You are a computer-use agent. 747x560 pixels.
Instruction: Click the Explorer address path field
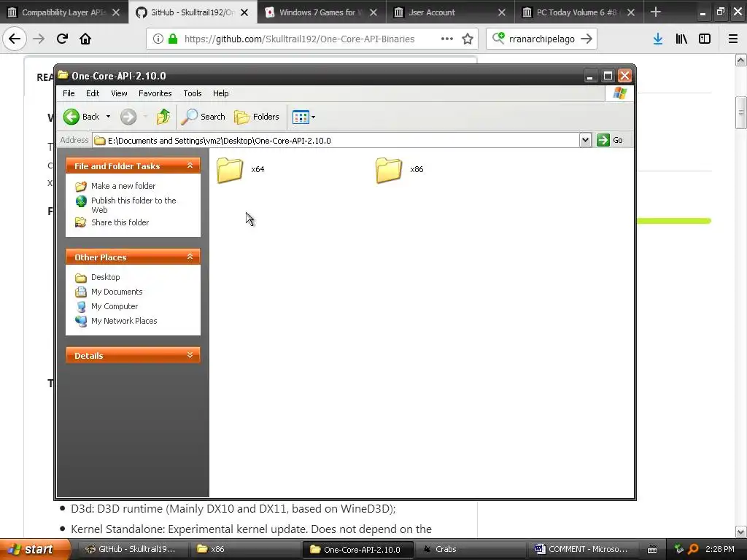(x=336, y=141)
